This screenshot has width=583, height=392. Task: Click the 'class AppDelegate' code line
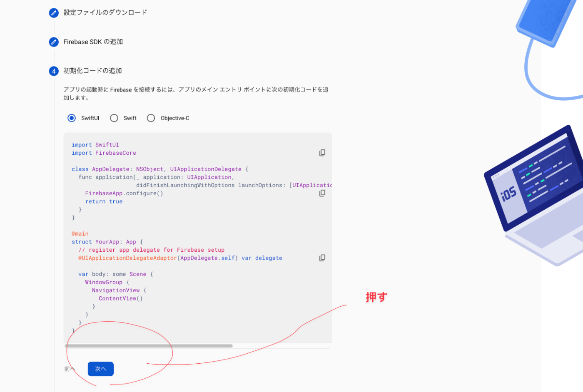pos(160,169)
